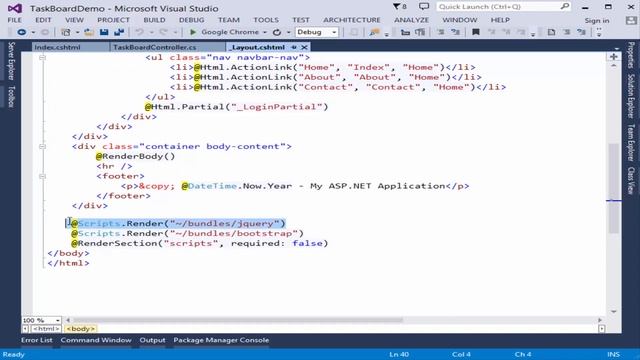Open the PROJECT menu
Image resolution: width=640 pixels, height=360 pixels.
[113, 20]
